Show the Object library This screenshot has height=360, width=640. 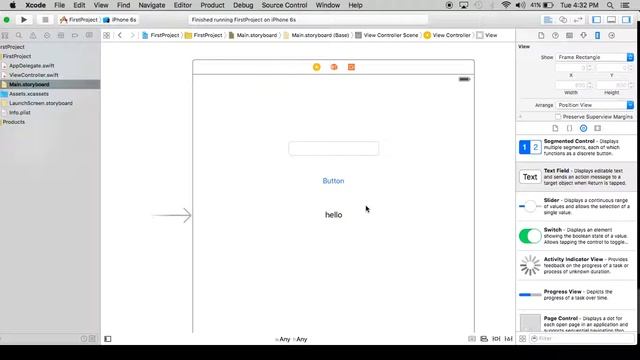[584, 128]
